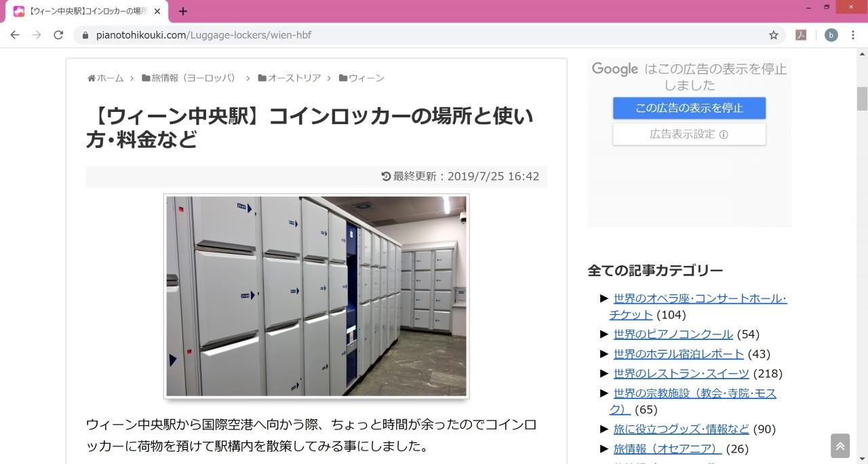Screen dimensions: 868x464
Task: Click この広告の表示を停止 button
Action: (x=689, y=108)
